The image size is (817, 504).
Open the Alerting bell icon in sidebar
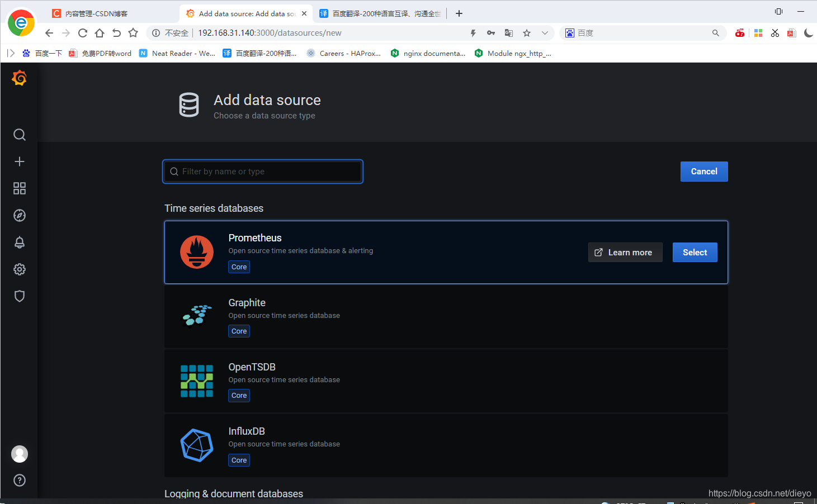[20, 242]
